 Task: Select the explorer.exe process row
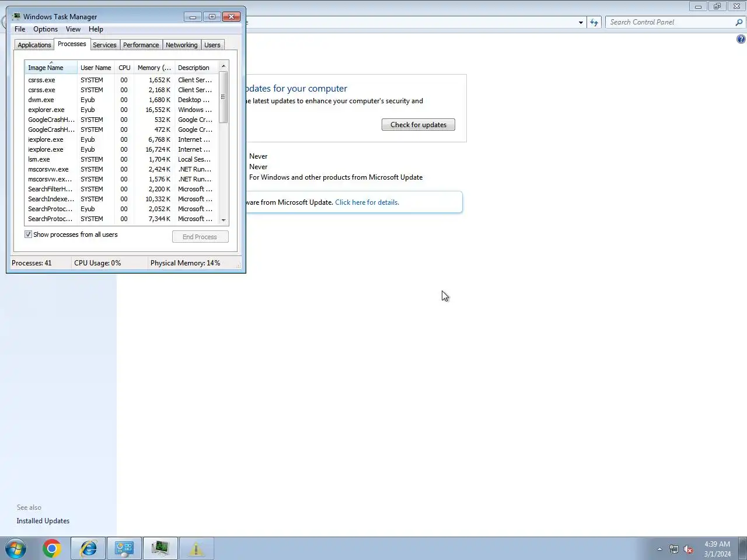click(121, 110)
